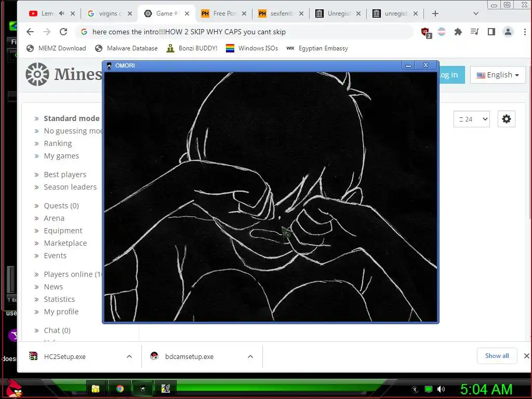Open the 24 size dropdown
This screenshot has height=399, width=532.
pyautogui.click(x=472, y=119)
